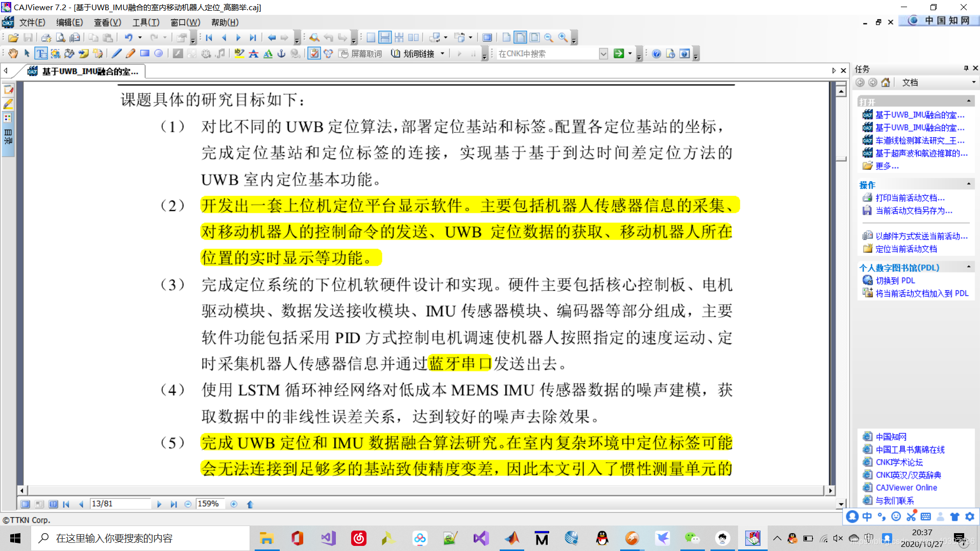
Task: Open a file with folder icon
Action: (x=13, y=37)
